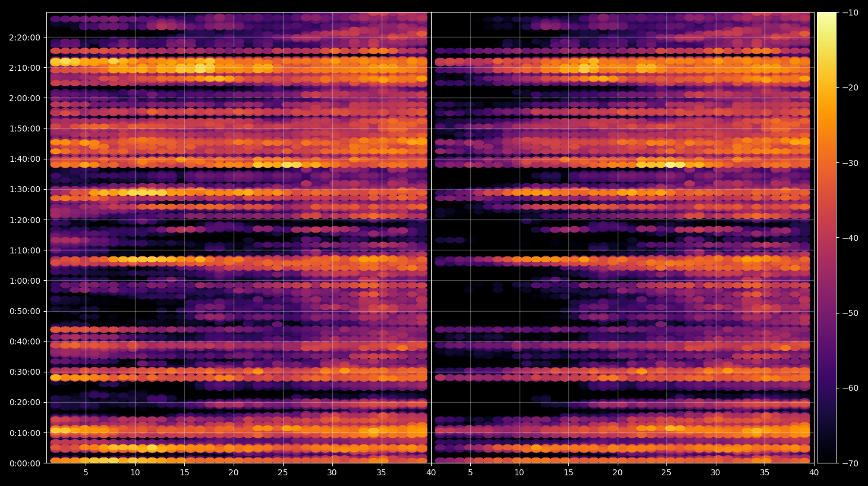Click the −10 colorbar tick label
868x486 pixels.
point(850,12)
